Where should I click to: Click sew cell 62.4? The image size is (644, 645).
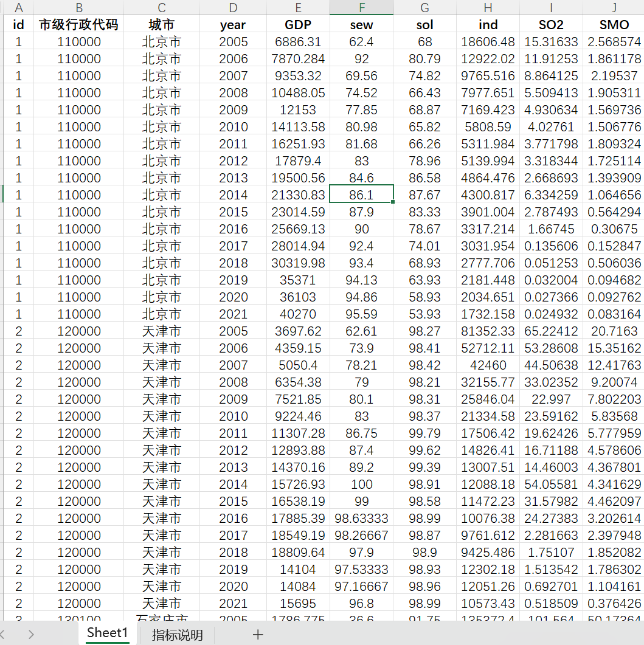362,41
